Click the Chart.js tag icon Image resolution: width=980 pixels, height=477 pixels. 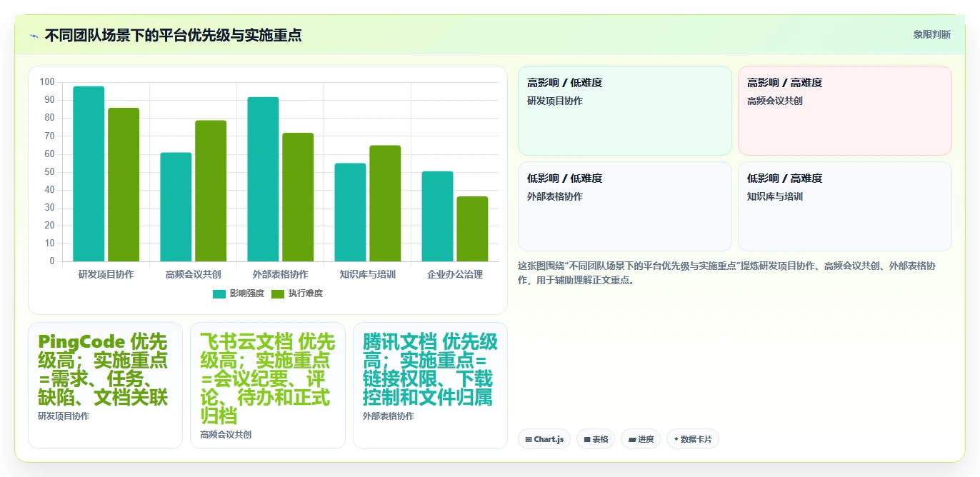[528, 439]
